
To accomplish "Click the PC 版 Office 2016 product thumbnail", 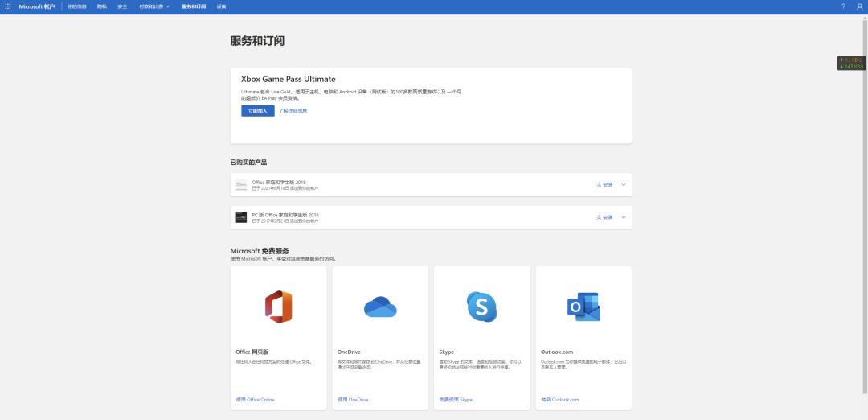I will (x=241, y=217).
